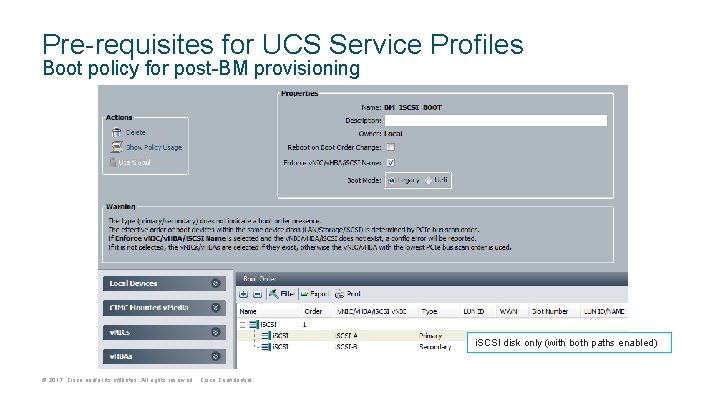Toggle Reboot on Boot Order Change checkbox
This screenshot has width=720, height=405.
point(390,147)
